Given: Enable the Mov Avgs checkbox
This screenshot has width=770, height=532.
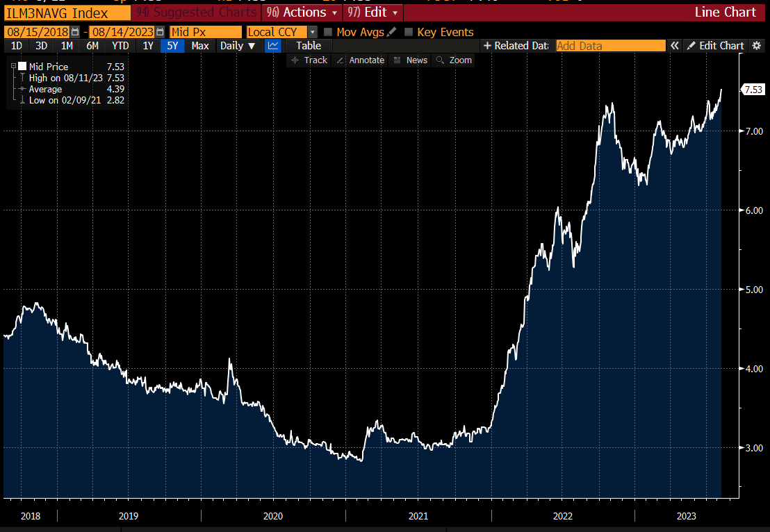Looking at the screenshot, I should pos(328,32).
